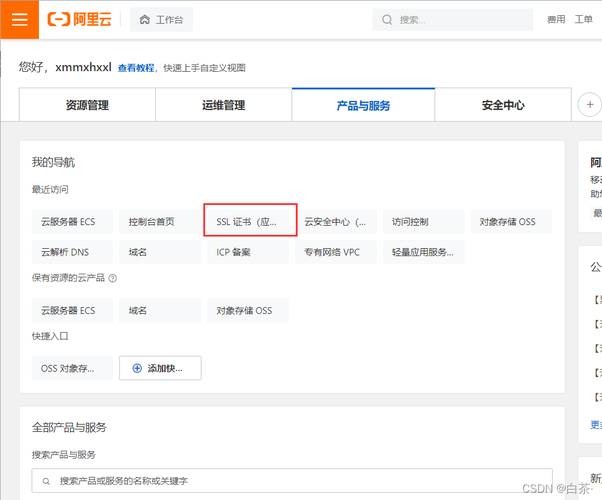Open 域名 under 保有资源的云产品
Viewport: 602px width, 500px height.
[160, 310]
